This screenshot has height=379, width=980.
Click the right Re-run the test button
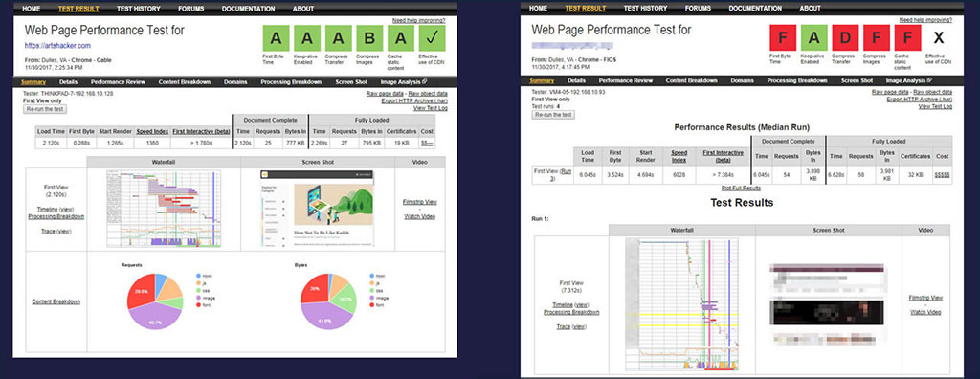[x=552, y=115]
